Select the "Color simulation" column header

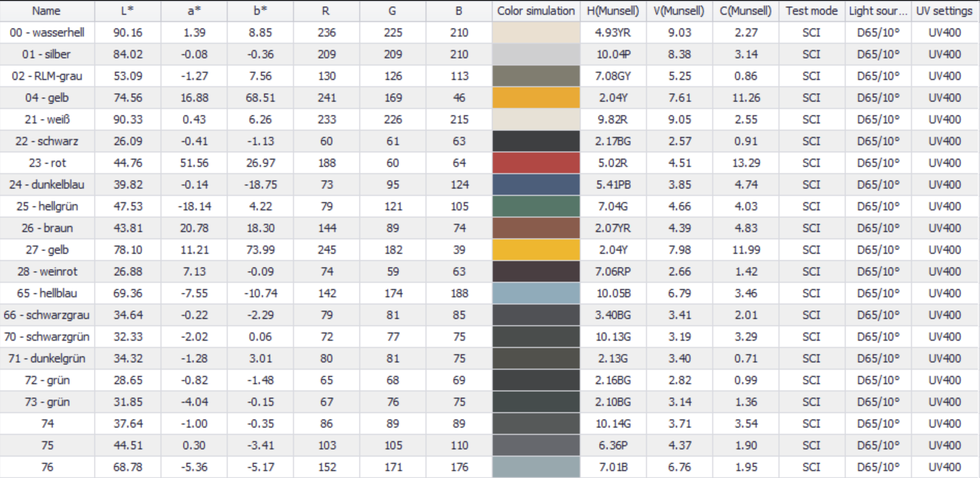[535, 11]
